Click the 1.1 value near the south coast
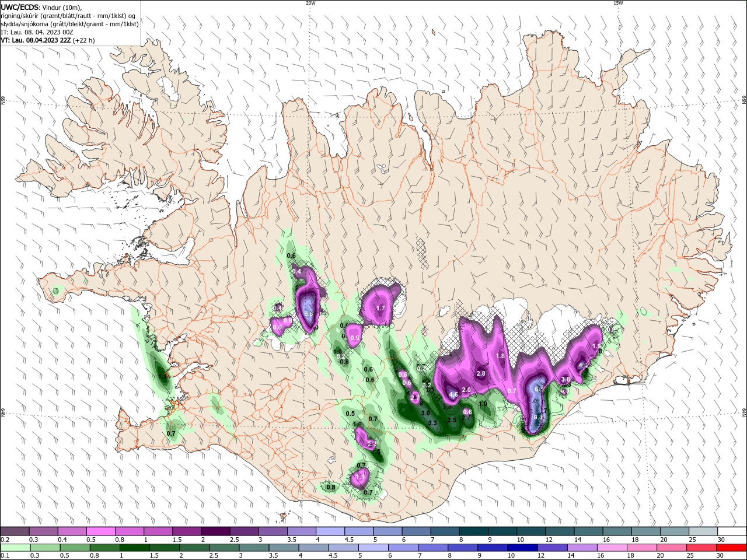747x560 pixels. (360, 477)
